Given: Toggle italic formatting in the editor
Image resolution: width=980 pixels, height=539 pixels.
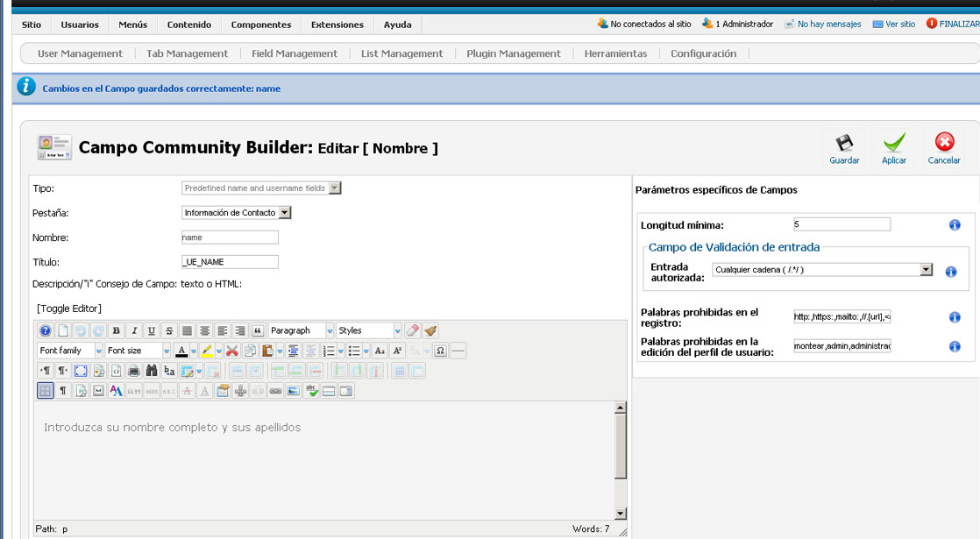Looking at the screenshot, I should coord(134,330).
